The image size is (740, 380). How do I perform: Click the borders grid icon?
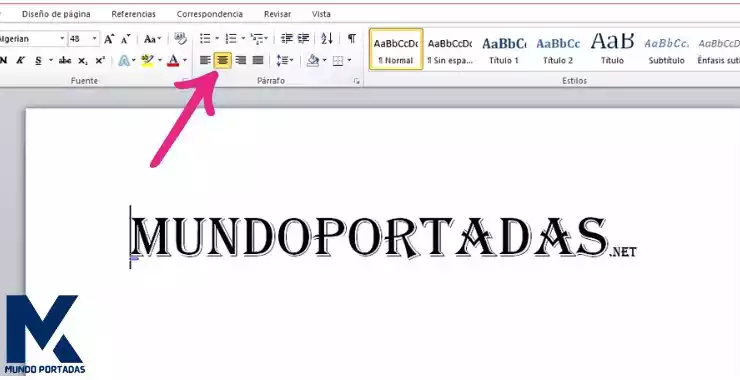tap(338, 60)
